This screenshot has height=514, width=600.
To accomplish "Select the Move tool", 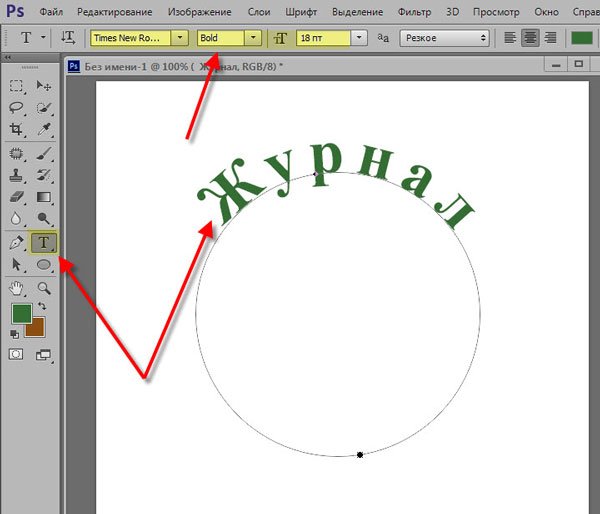I will click(x=44, y=87).
